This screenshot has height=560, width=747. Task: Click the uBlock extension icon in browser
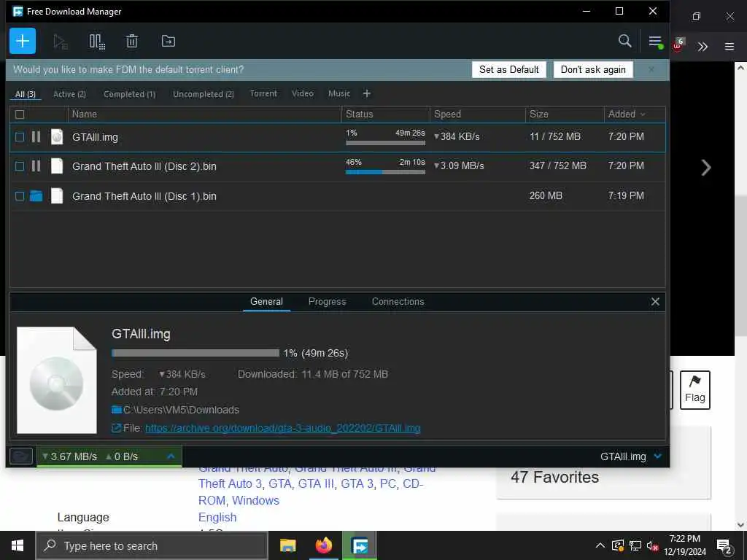pyautogui.click(x=678, y=45)
